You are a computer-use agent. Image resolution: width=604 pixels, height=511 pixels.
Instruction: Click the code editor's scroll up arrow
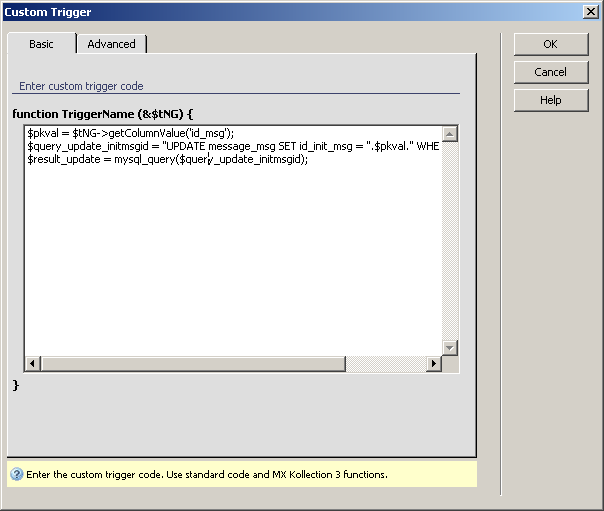[x=449, y=134]
